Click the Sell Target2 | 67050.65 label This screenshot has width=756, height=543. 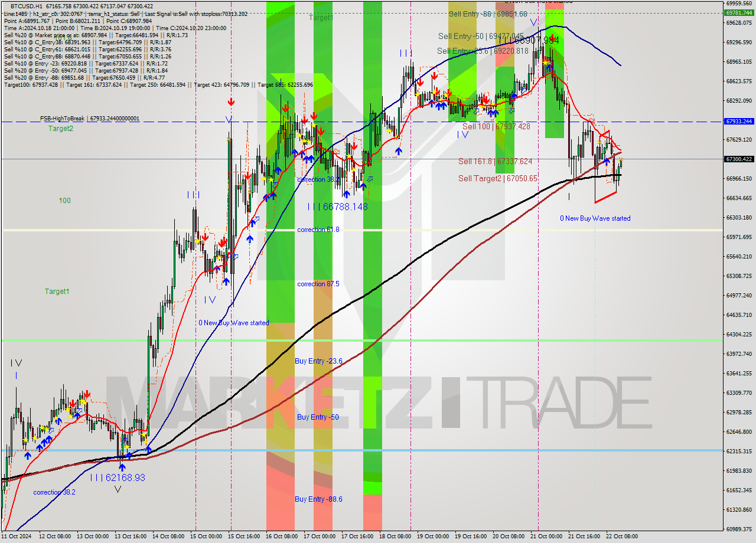[x=498, y=178]
